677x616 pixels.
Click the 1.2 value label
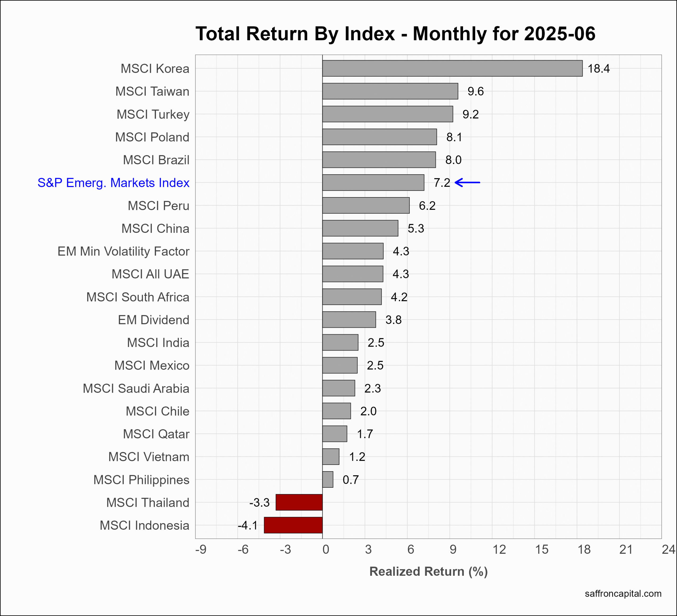click(x=357, y=457)
